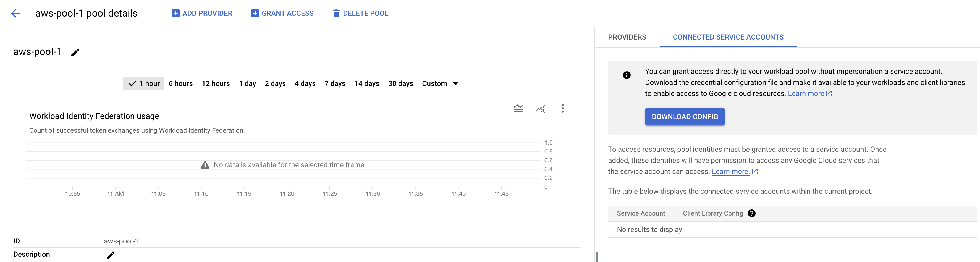
Task: Click the Add Provider button
Action: point(202,13)
